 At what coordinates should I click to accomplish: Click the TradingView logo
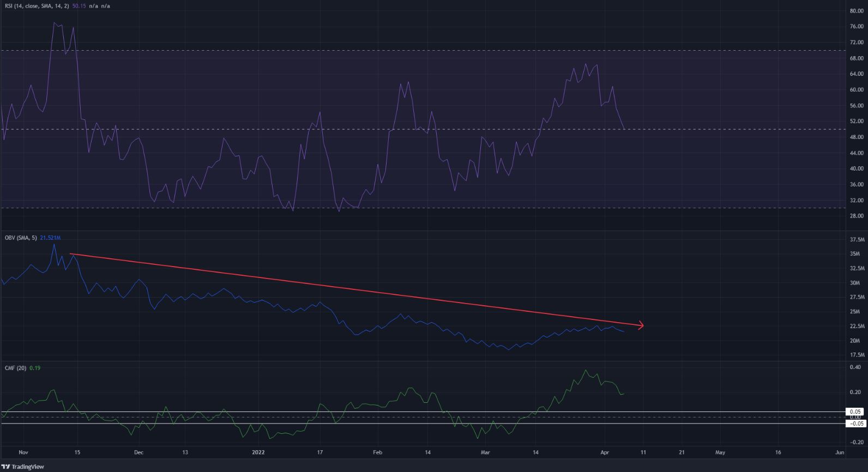click(23, 467)
